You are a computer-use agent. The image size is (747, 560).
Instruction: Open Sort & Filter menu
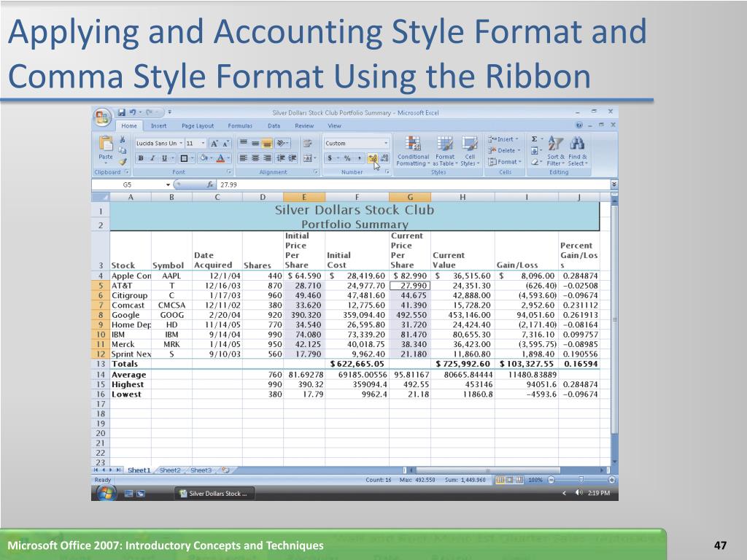[555, 151]
